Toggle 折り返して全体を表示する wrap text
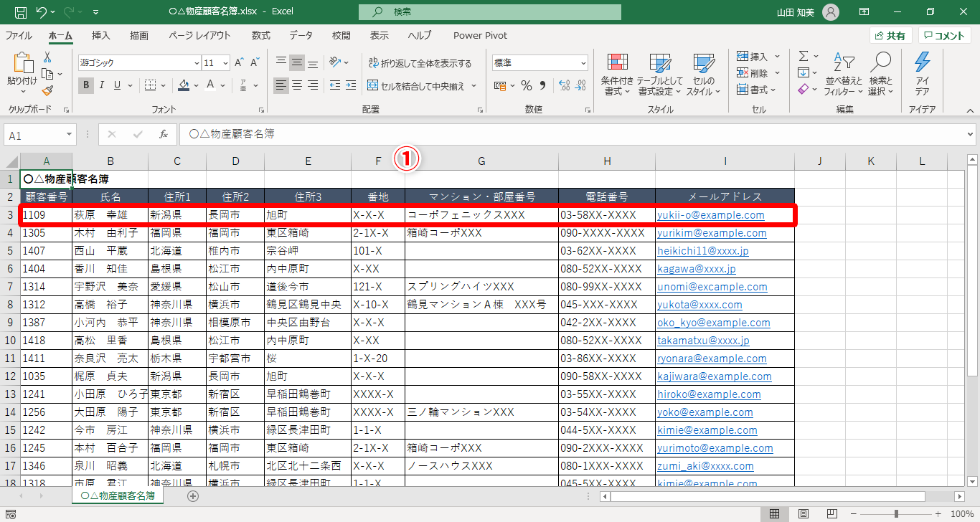 tap(420, 63)
